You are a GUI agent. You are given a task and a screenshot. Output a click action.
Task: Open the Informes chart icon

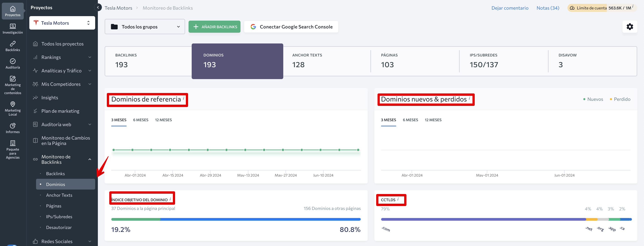tap(13, 126)
